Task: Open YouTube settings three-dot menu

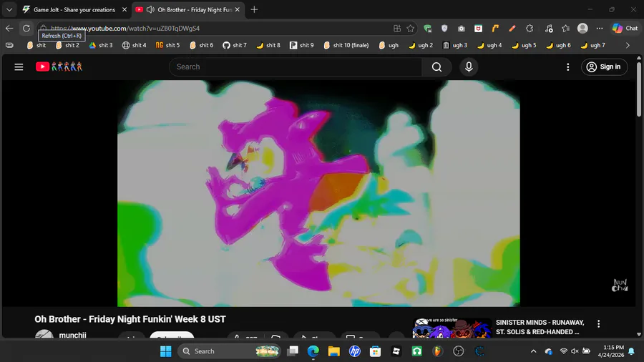Action: click(567, 67)
